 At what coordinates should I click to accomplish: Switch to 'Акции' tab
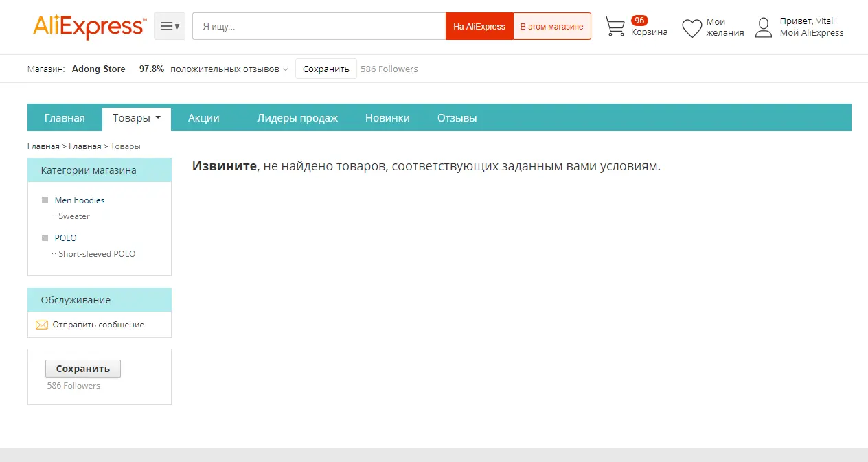[204, 117]
